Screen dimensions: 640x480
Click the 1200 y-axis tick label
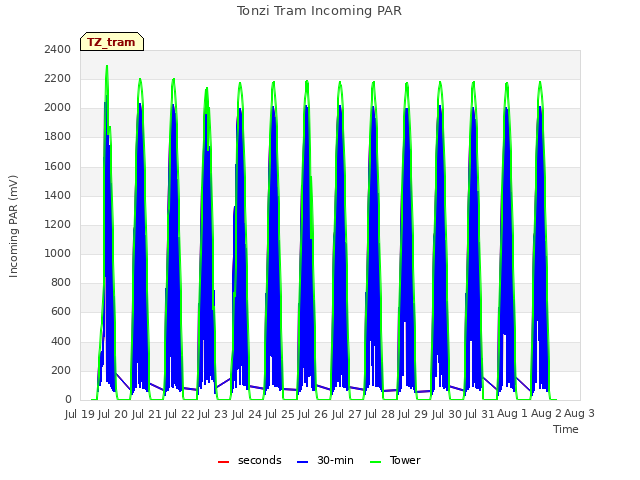pos(58,224)
